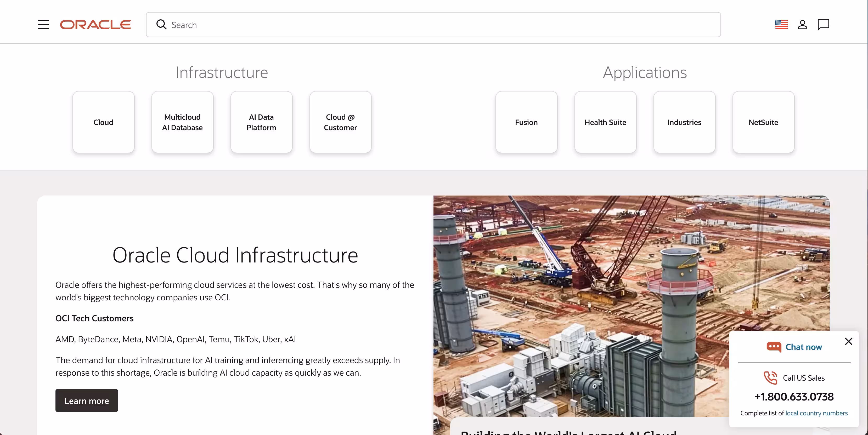Click the Learn more button
This screenshot has height=435, width=868.
87,401
